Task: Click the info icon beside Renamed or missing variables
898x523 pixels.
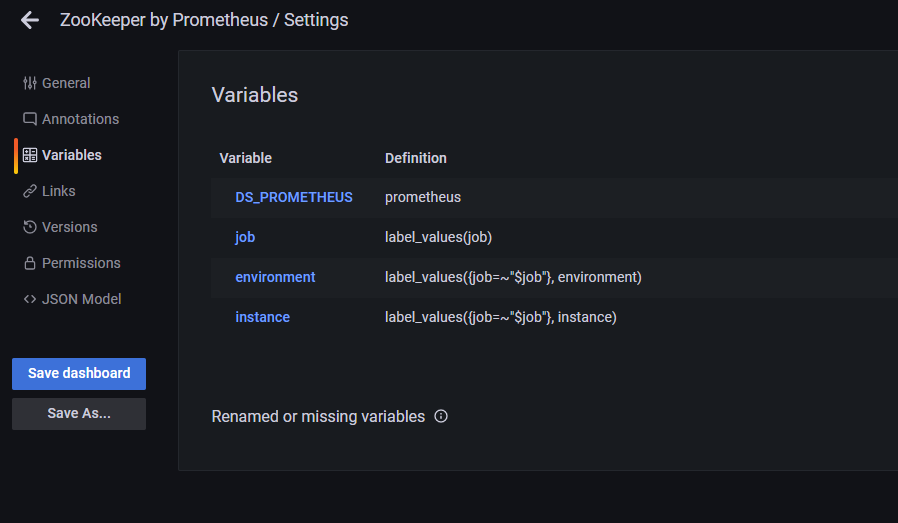Action: point(441,416)
